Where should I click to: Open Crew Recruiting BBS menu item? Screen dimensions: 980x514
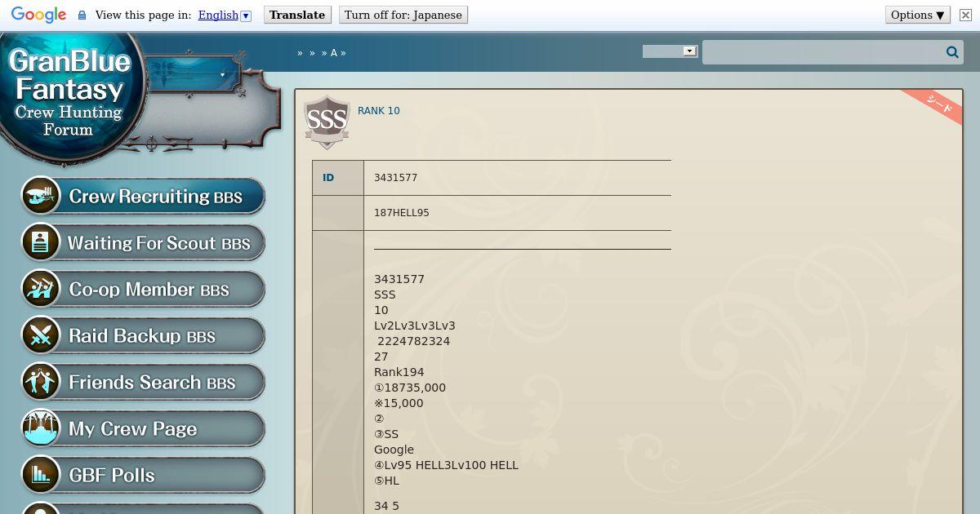click(x=143, y=196)
